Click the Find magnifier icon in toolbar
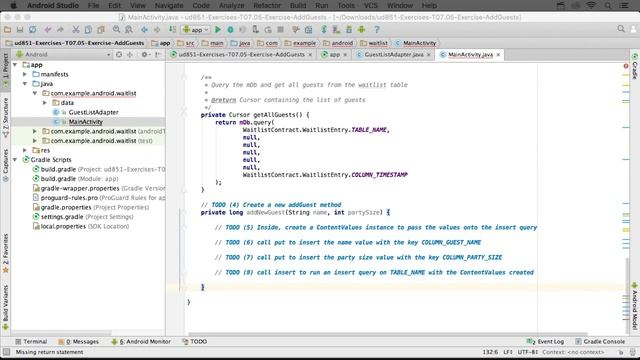The width and height of the screenshot is (640, 360). point(116,30)
